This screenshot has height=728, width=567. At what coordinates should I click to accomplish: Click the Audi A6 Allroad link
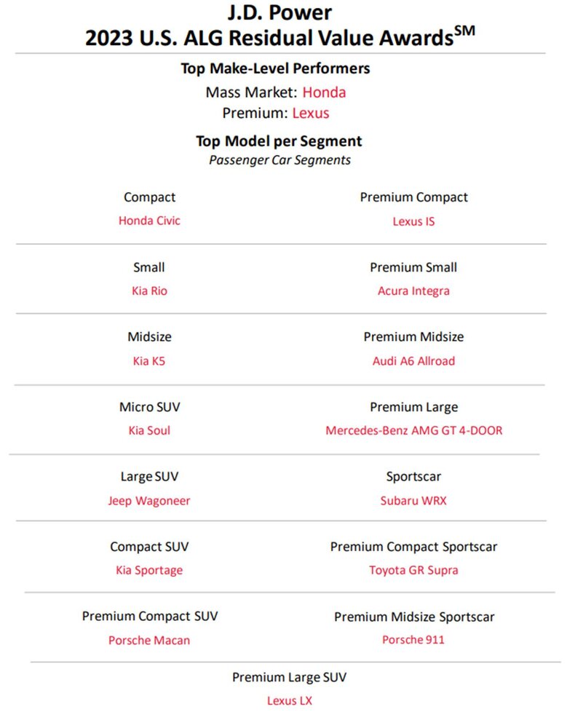413,360
